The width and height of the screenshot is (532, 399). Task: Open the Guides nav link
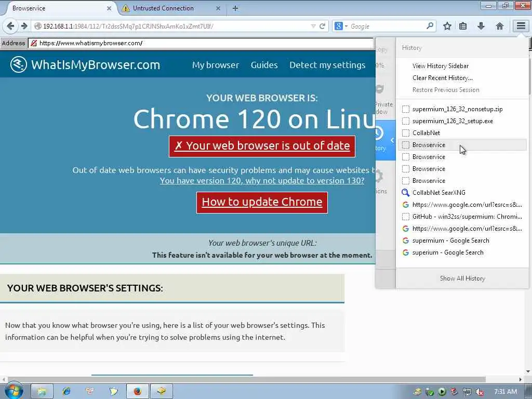pyautogui.click(x=264, y=65)
